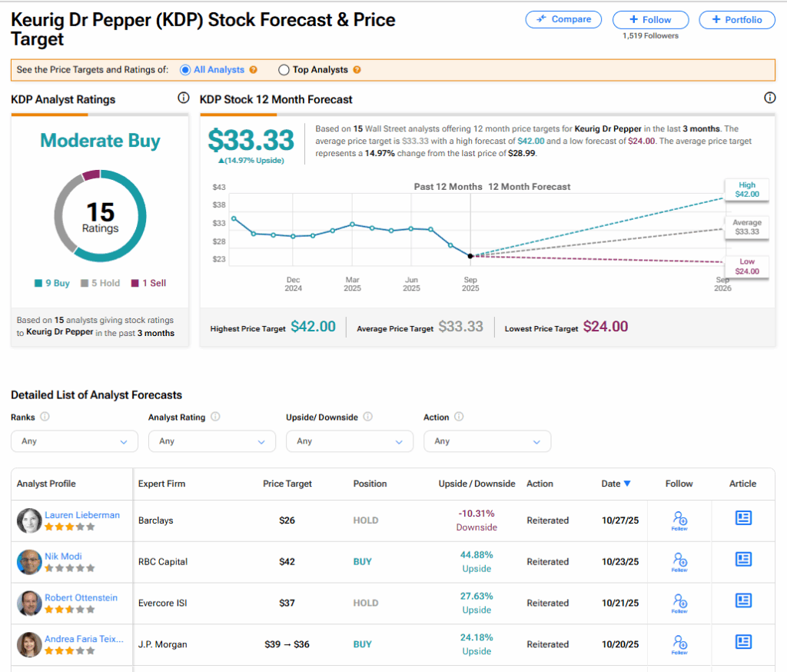Open the article icon for Nik Modi
The height and width of the screenshot is (672, 787).
743,559
